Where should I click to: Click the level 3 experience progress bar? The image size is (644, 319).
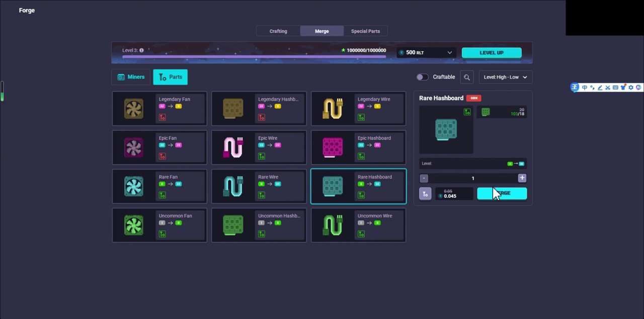pos(254,57)
